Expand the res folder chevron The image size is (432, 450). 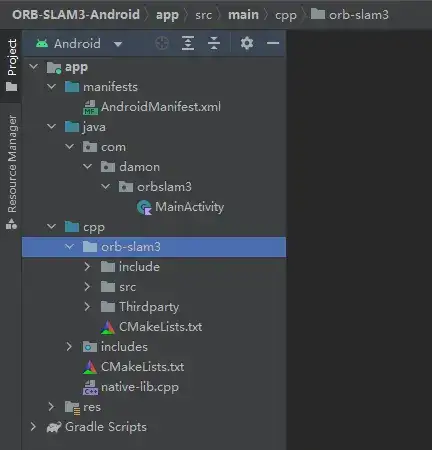click(x=51, y=407)
